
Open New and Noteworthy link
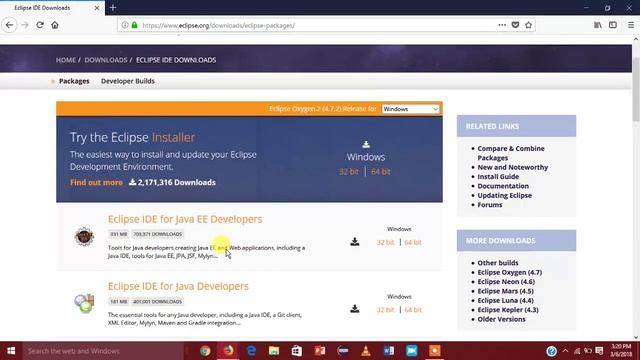pyautogui.click(x=513, y=167)
